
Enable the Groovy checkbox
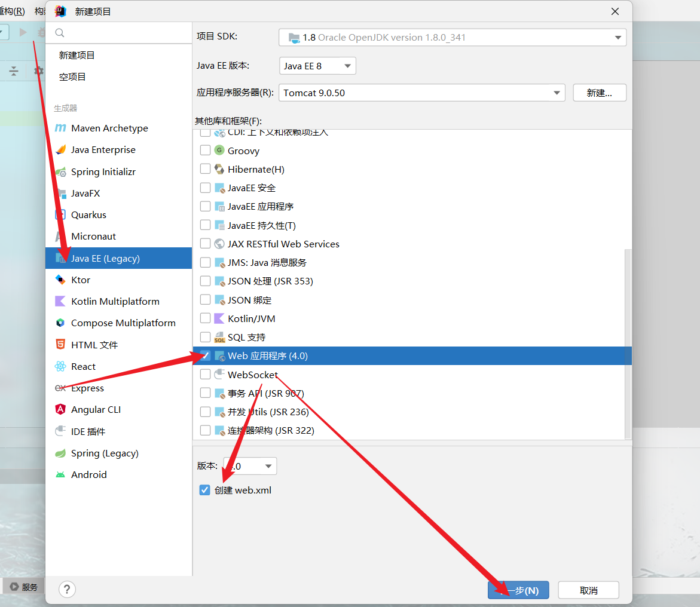[206, 151]
